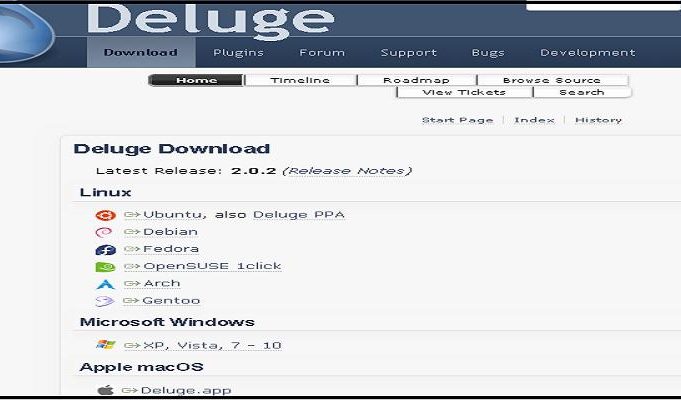Switch to the Bugs tab

click(488, 53)
